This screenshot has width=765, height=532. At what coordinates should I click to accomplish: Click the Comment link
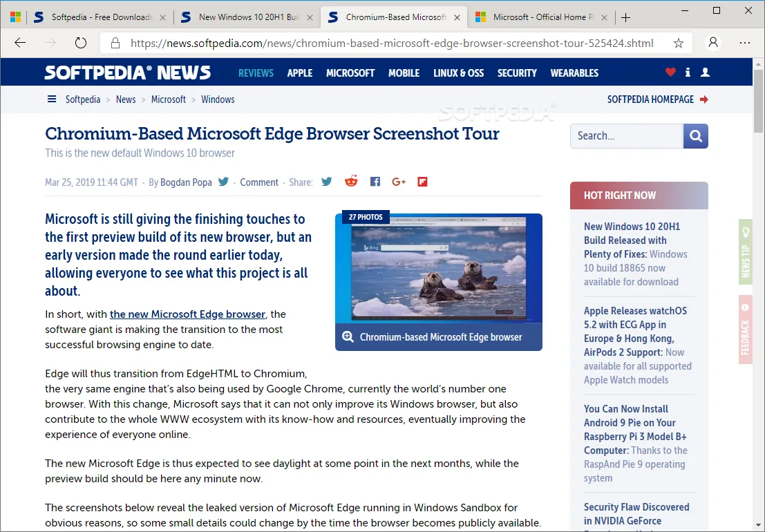click(259, 182)
